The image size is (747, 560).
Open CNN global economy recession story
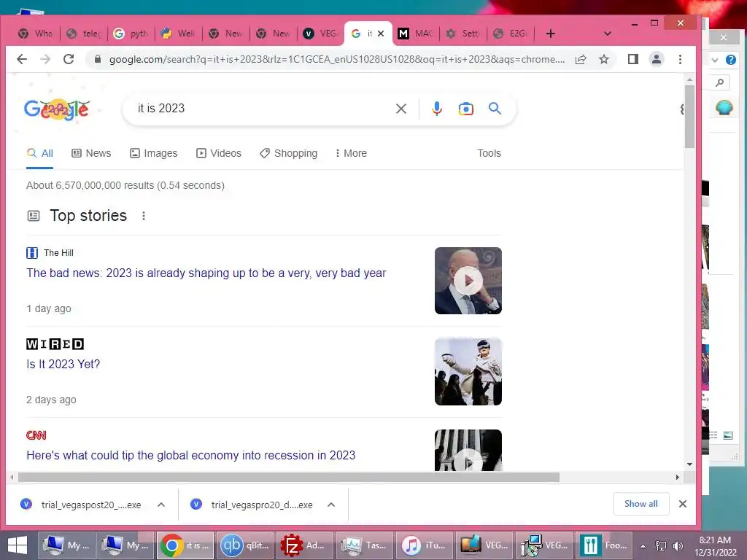pos(191,455)
